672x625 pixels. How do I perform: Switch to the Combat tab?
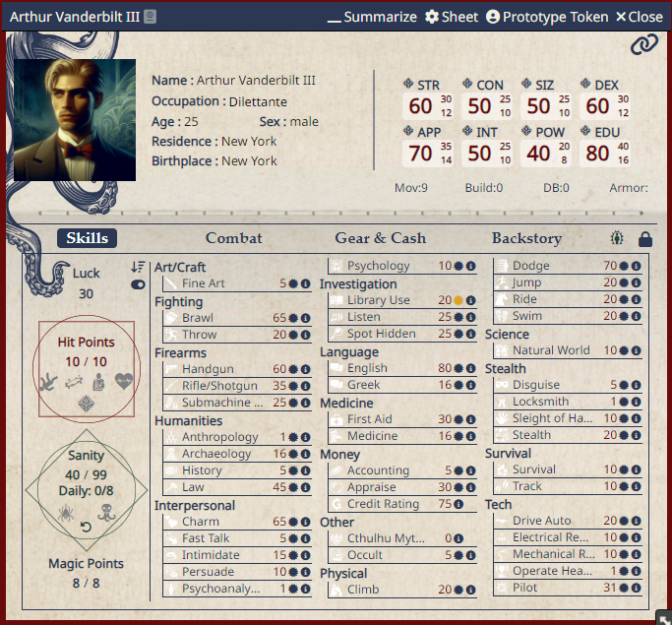pos(233,238)
